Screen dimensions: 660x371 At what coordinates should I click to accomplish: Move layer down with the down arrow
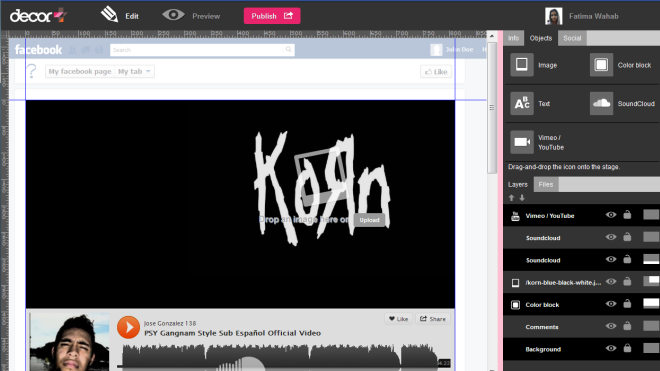point(522,198)
